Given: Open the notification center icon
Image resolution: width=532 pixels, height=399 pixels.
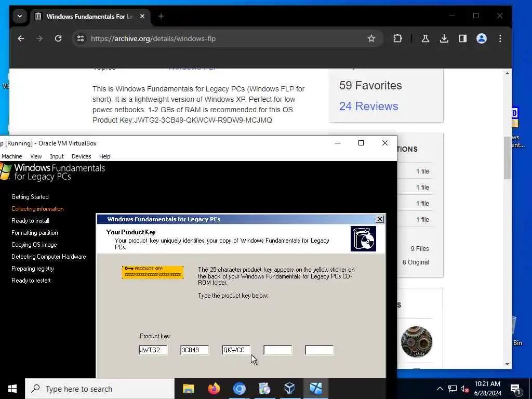Looking at the screenshot, I should pos(516,389).
